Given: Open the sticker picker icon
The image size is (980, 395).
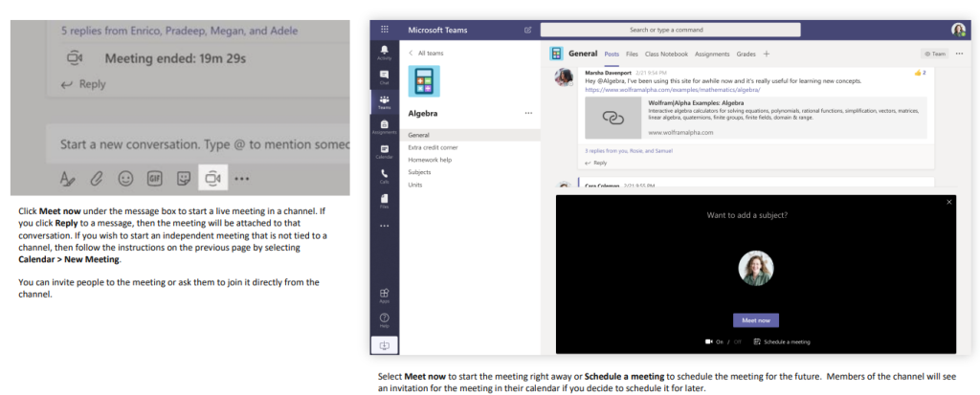Looking at the screenshot, I should tap(183, 179).
